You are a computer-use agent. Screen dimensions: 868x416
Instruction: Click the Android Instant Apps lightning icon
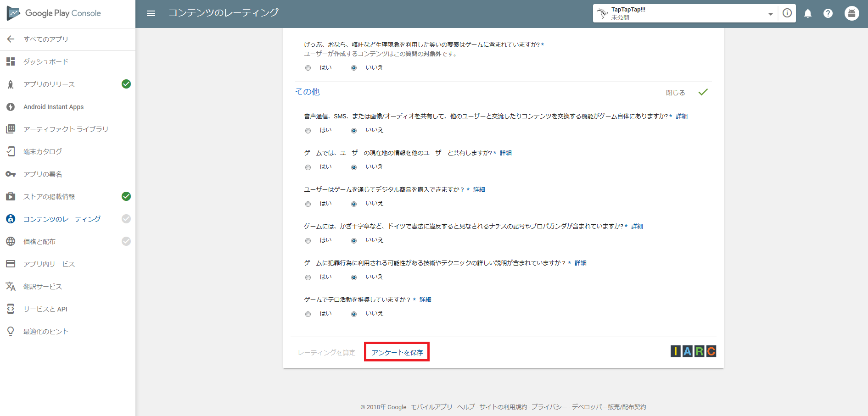pyautogui.click(x=11, y=107)
